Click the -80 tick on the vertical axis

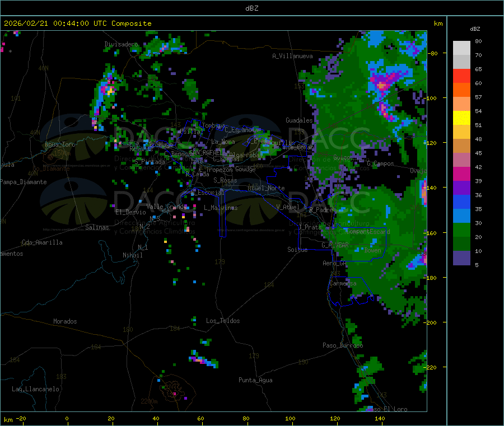click(433, 53)
